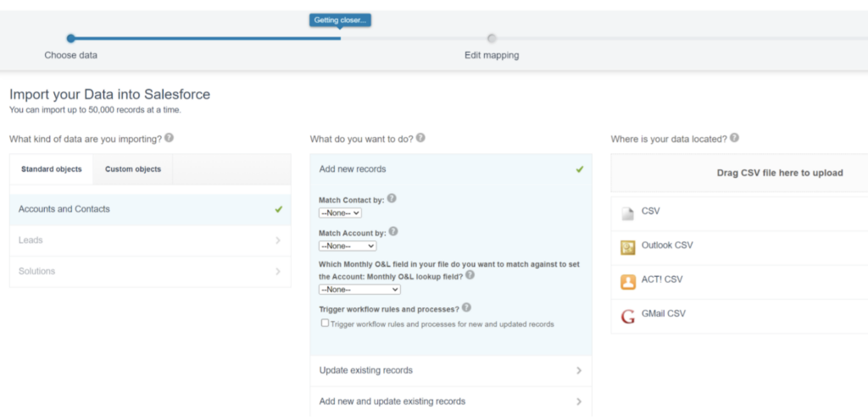This screenshot has width=868, height=420.
Task: Click help icon next to Match Account by
Action: pyautogui.click(x=393, y=230)
